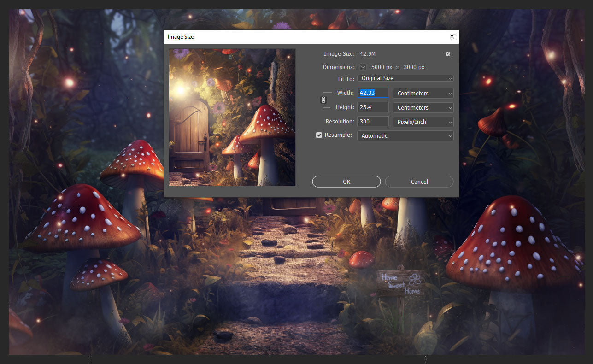Click the Cancel button
The width and height of the screenshot is (593, 364).
tap(419, 182)
